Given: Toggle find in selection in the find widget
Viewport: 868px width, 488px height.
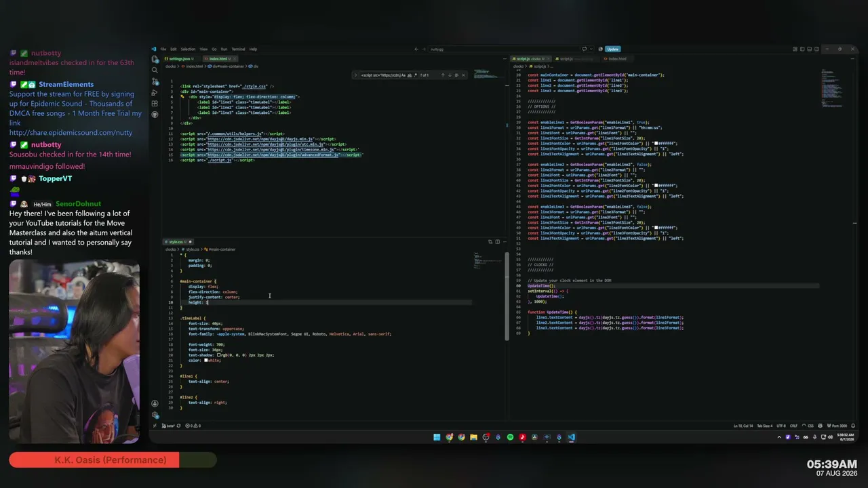Looking at the screenshot, I should click(x=456, y=75).
